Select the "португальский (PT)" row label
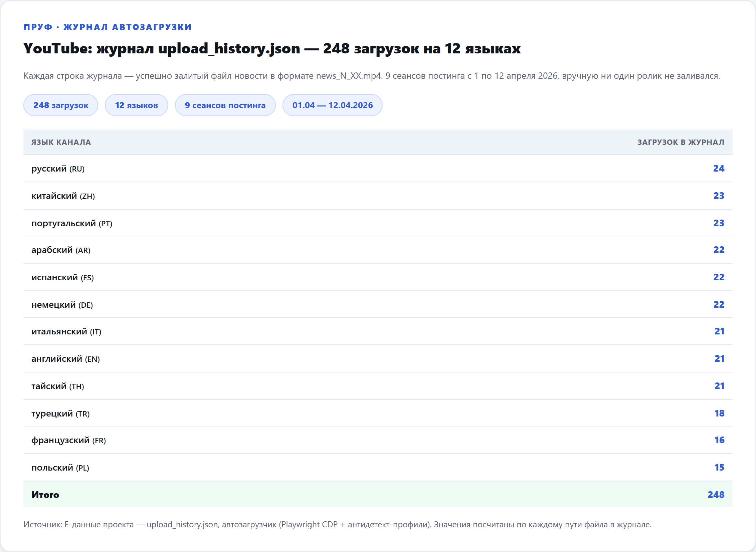This screenshot has height=552, width=756. click(72, 224)
